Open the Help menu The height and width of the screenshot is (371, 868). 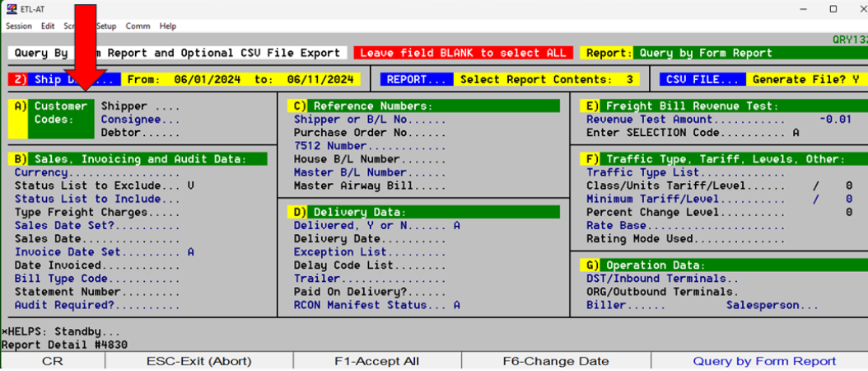pos(168,26)
